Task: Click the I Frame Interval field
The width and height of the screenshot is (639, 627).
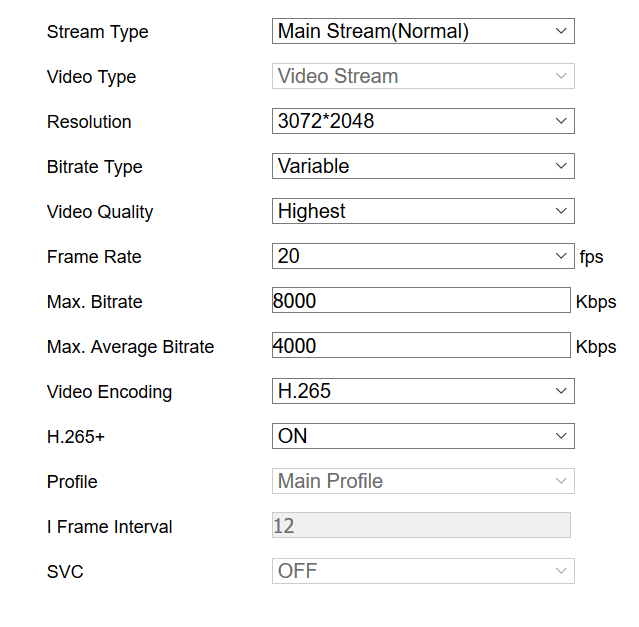Action: coord(421,526)
